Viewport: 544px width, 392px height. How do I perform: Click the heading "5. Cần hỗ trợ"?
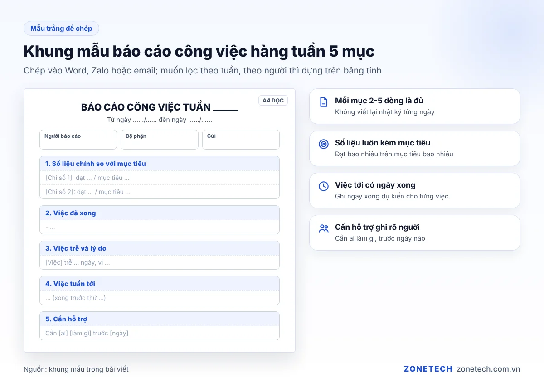click(160, 319)
